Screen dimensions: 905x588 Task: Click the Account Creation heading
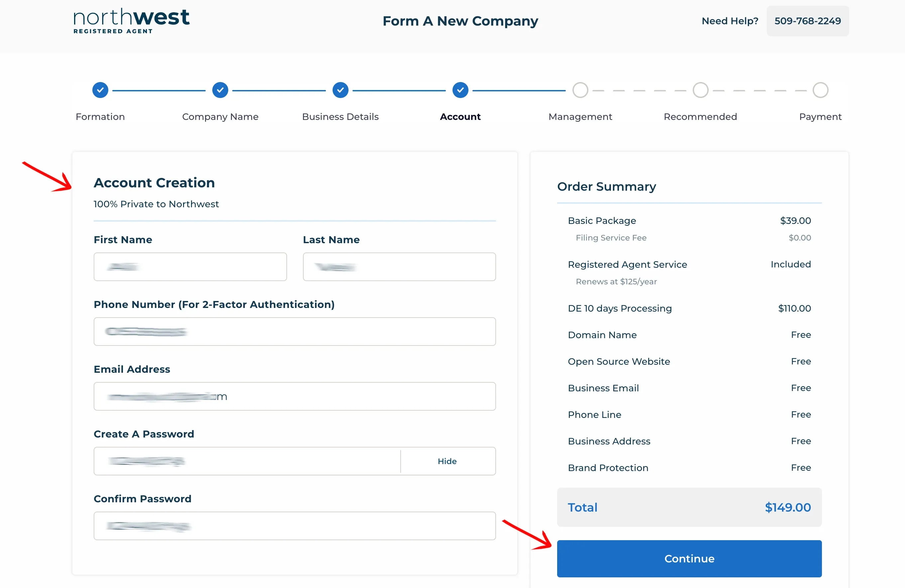pos(154,183)
